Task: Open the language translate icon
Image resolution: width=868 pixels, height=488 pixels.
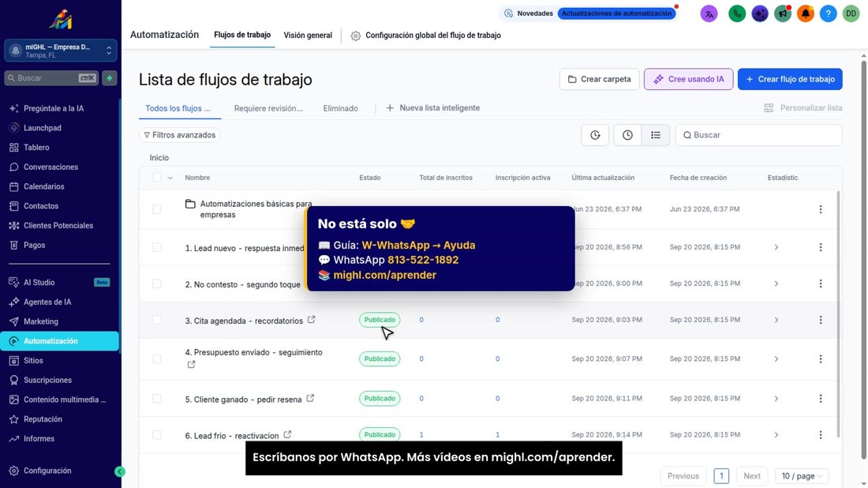Action: (709, 14)
